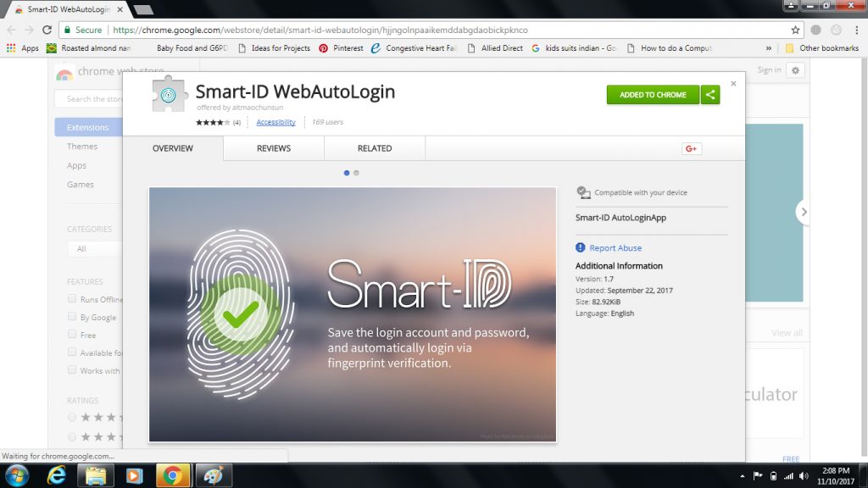The height and width of the screenshot is (488, 868).
Task: Click the Windows Start button
Action: (x=17, y=475)
